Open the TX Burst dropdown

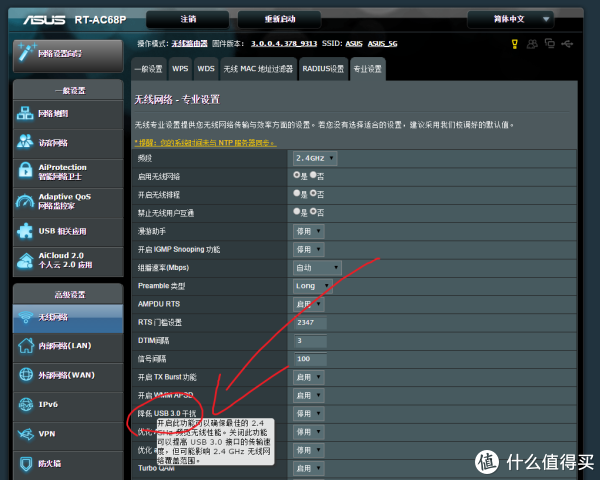pos(309,377)
